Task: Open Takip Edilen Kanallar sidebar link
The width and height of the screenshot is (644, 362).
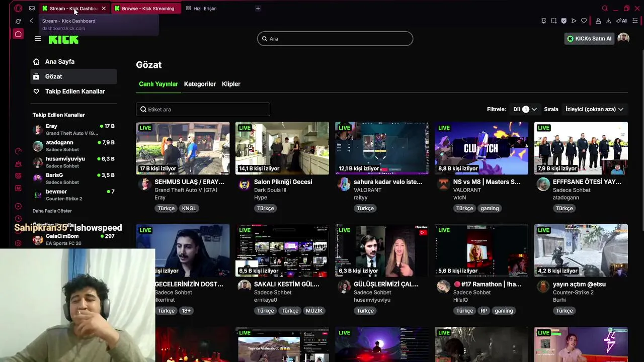Action: pos(73,92)
